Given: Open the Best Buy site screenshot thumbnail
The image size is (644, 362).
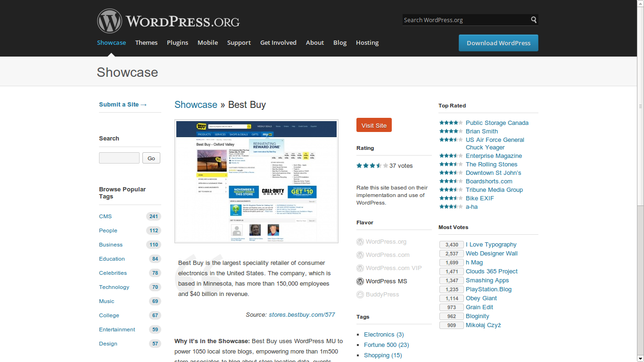Looking at the screenshot, I should coord(256,181).
